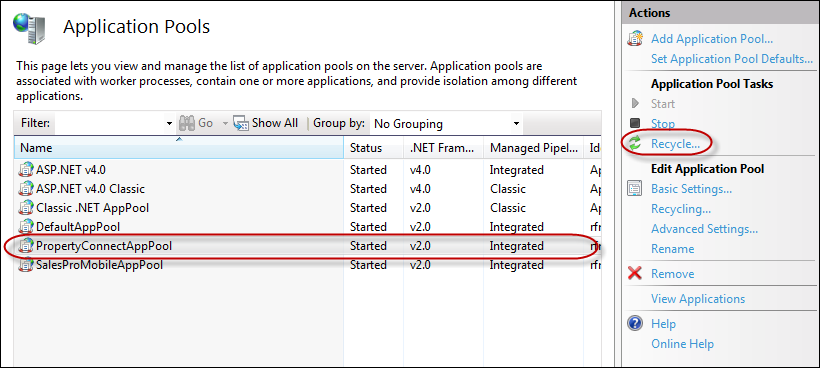Click the PropertyConnectAppPool row icon
This screenshot has height=368, width=820.
pos(26,246)
